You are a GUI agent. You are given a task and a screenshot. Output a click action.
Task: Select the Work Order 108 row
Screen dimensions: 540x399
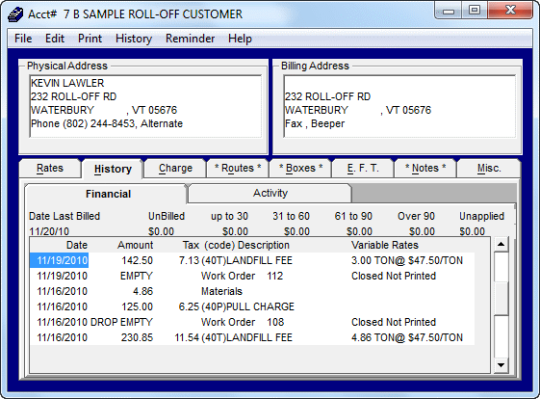click(252, 322)
